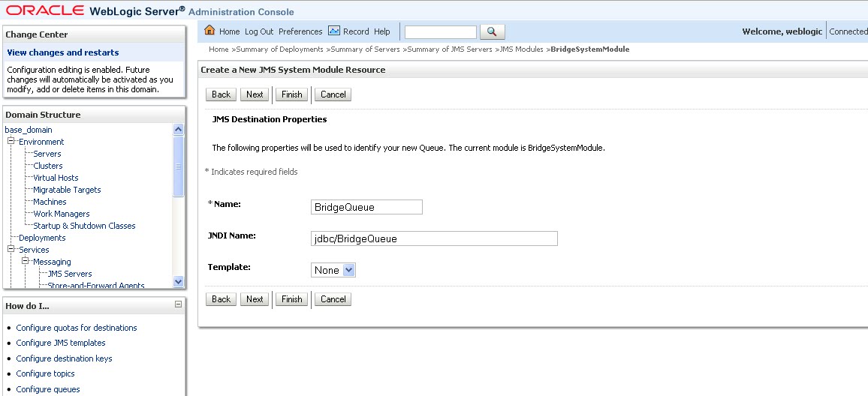868x396 pixels.
Task: Click the Name field containing BridgeQueue
Action: tap(366, 208)
